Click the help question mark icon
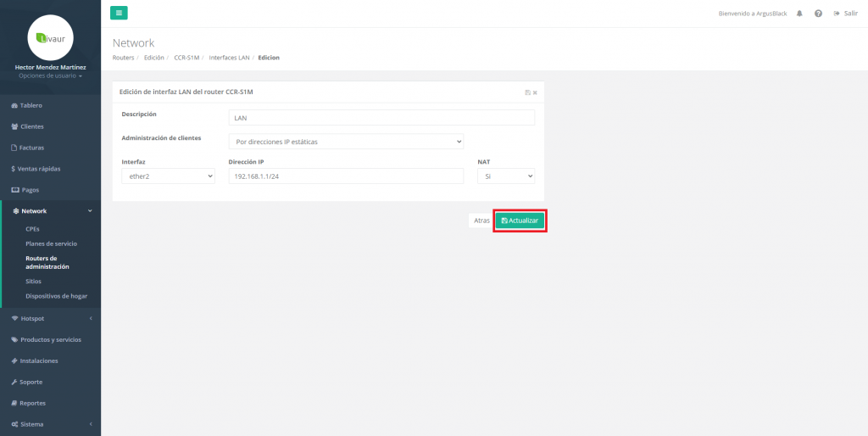The width and height of the screenshot is (868, 436). [x=818, y=14]
